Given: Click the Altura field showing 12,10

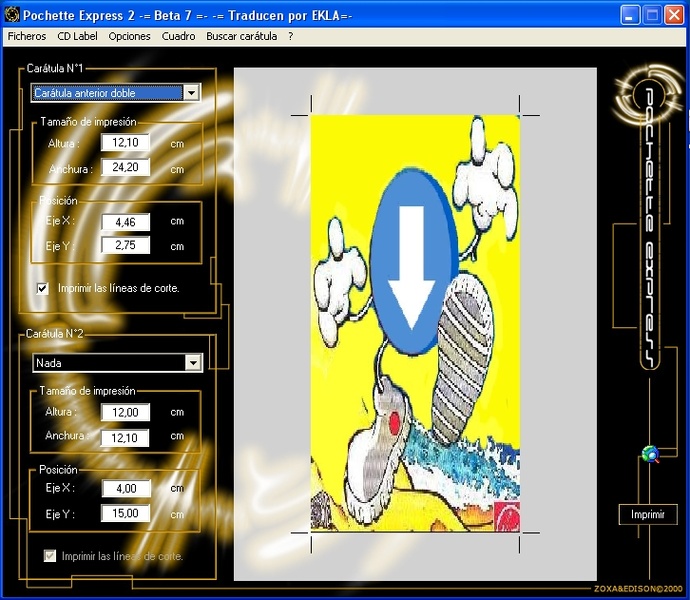Looking at the screenshot, I should point(125,142).
